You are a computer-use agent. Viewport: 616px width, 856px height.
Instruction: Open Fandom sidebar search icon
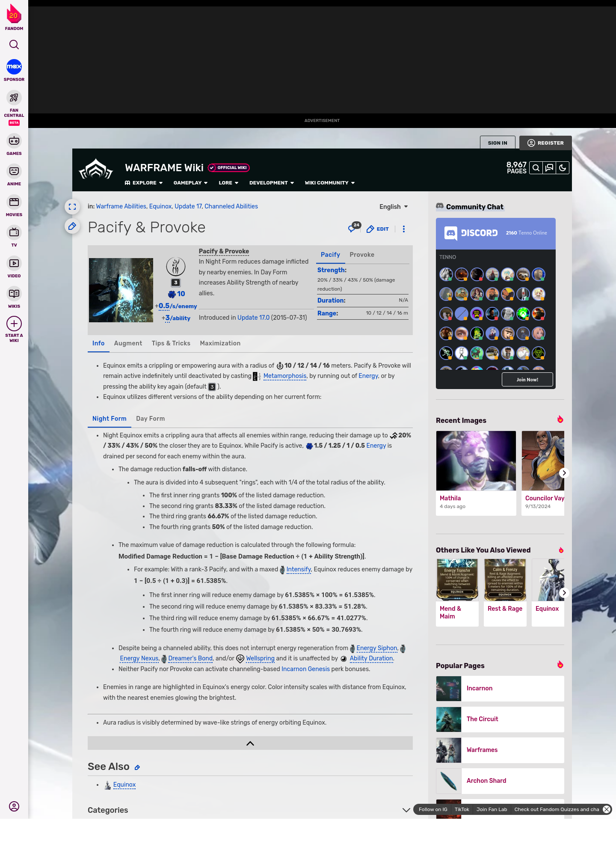(x=14, y=45)
